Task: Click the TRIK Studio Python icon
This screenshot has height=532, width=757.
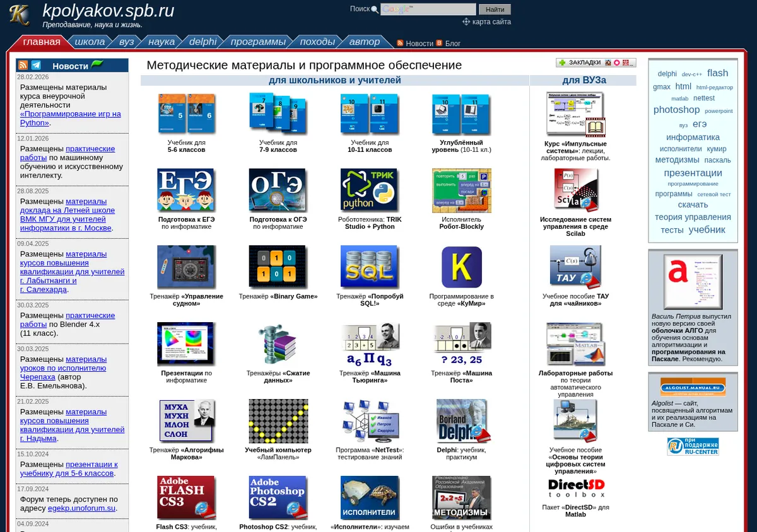Action: [x=369, y=190]
